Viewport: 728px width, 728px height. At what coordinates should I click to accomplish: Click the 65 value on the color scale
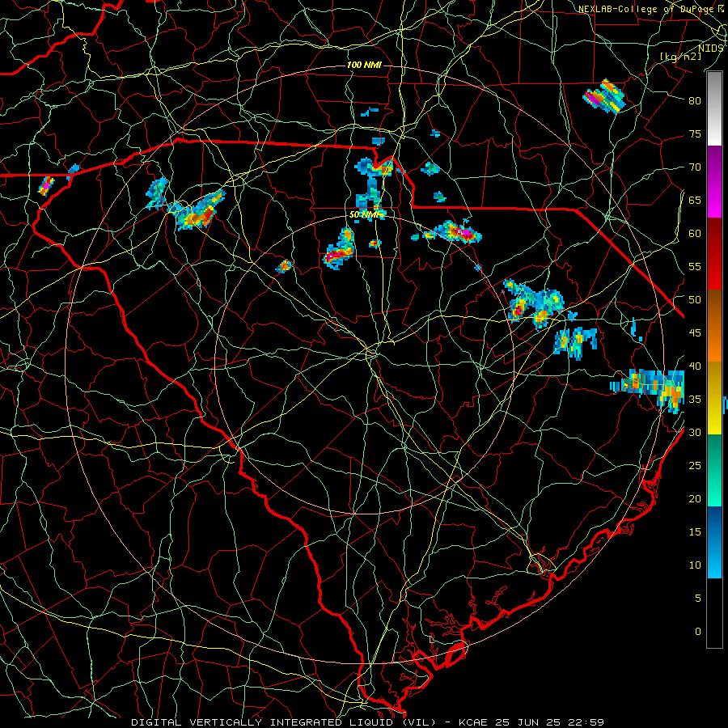pyautogui.click(x=695, y=201)
